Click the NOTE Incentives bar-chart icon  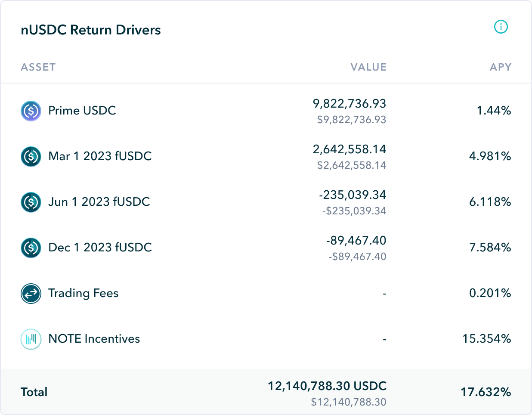click(30, 339)
